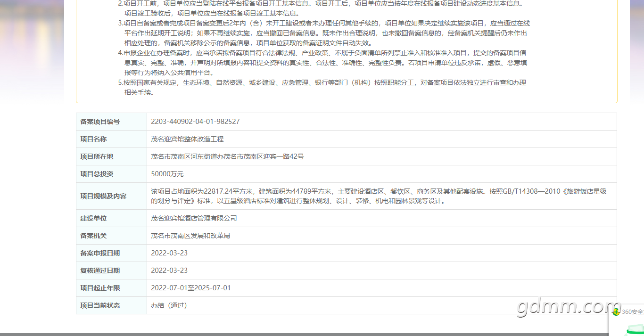Click project period 2022-07-01至2025-07-01
This screenshot has width=644, height=336.
coord(191,288)
